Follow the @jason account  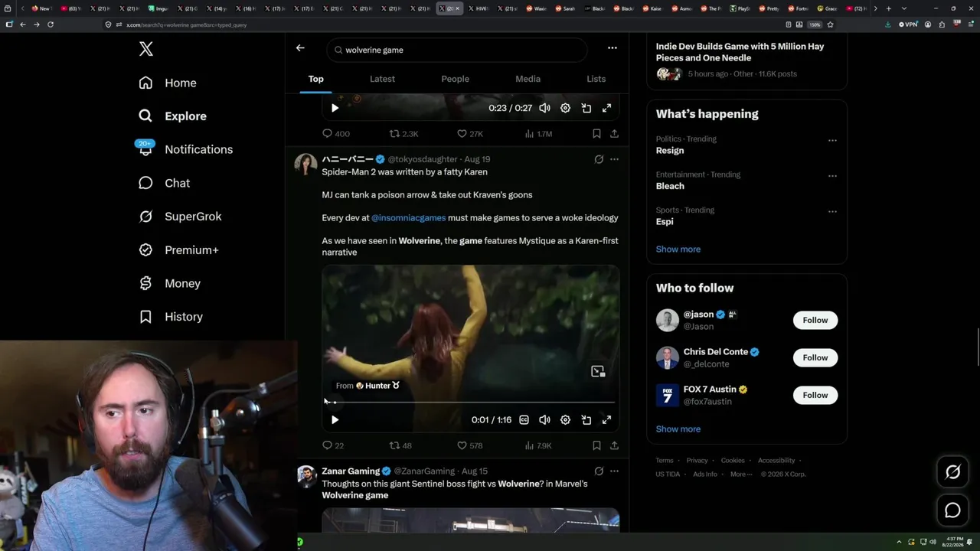pos(815,320)
